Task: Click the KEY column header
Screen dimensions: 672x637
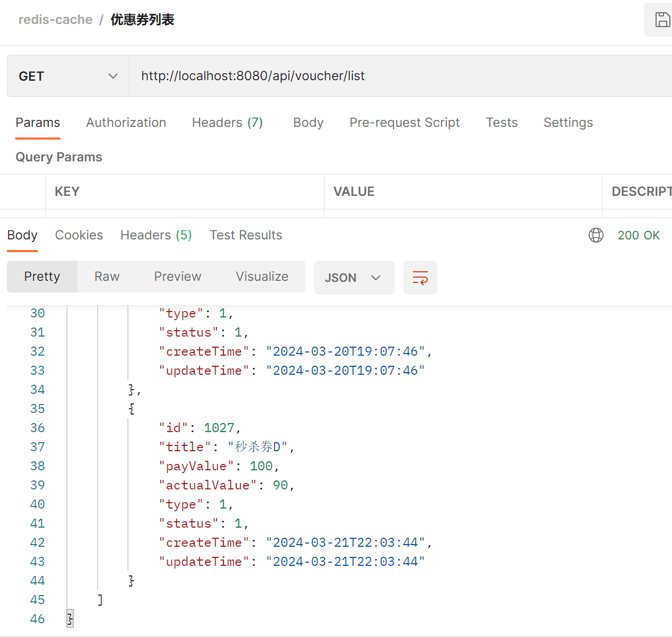Action: click(x=67, y=192)
